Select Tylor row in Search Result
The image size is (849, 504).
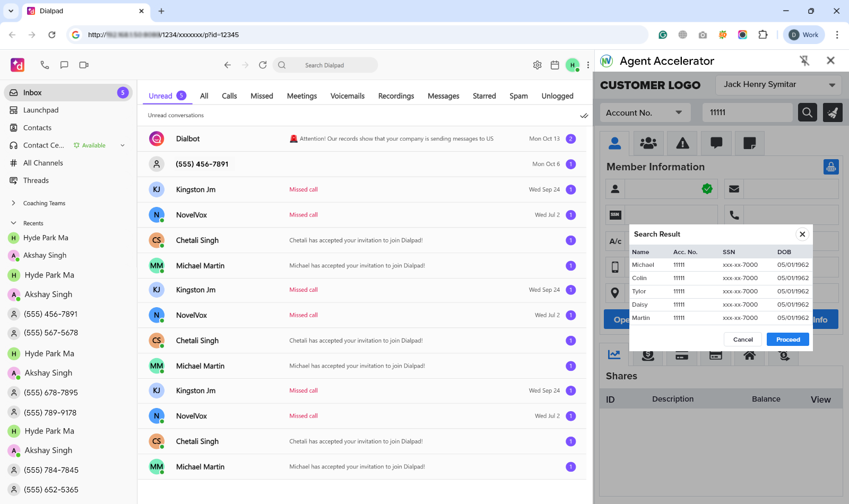coord(721,291)
